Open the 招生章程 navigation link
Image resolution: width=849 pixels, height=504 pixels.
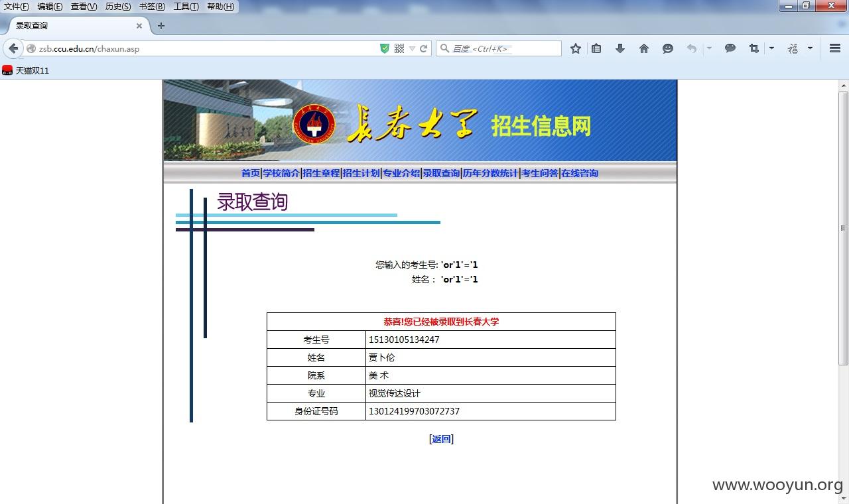[x=321, y=173]
